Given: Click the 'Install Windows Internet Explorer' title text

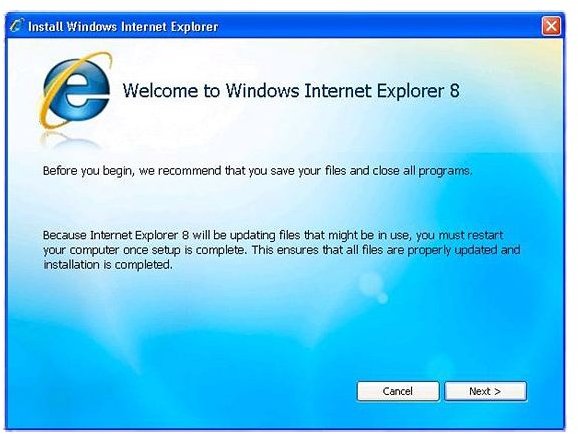Looking at the screenshot, I should click(x=123, y=27).
